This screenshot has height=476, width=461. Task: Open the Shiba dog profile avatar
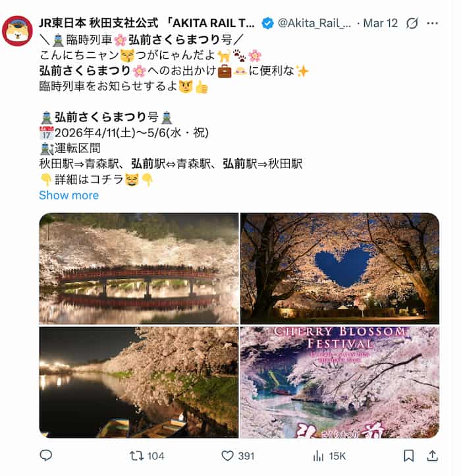tap(17, 31)
